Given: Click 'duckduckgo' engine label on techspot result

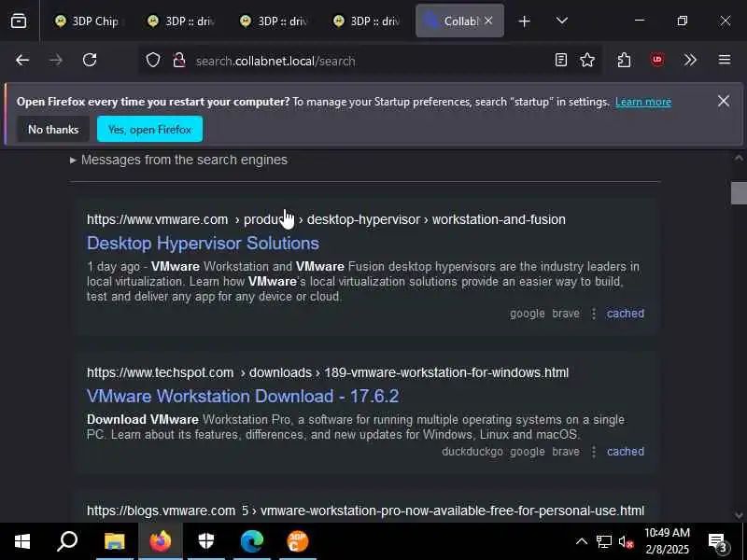Looking at the screenshot, I should [x=472, y=452].
